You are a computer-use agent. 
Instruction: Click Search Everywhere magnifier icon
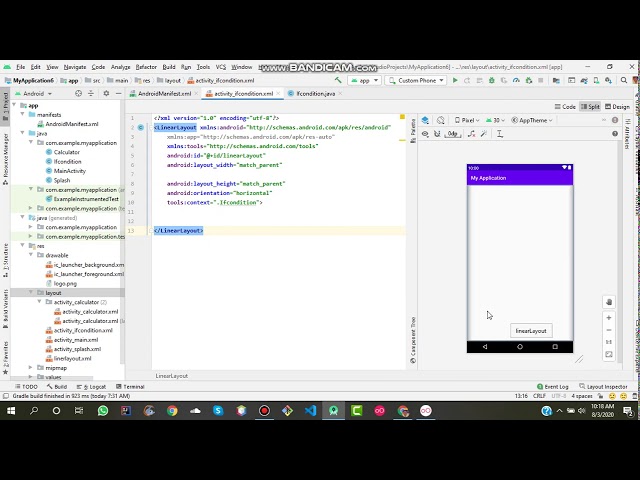click(624, 80)
